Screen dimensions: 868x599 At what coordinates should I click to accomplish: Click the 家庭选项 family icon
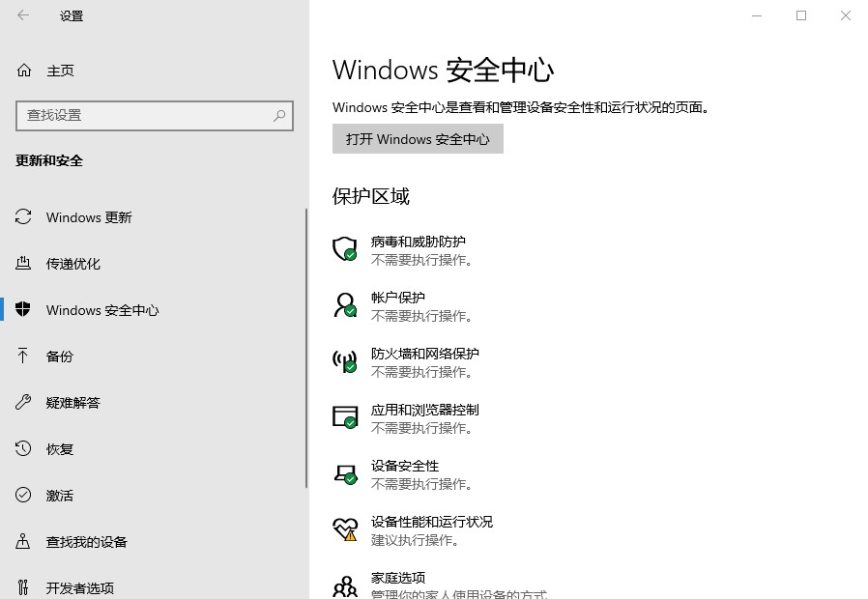click(x=345, y=586)
